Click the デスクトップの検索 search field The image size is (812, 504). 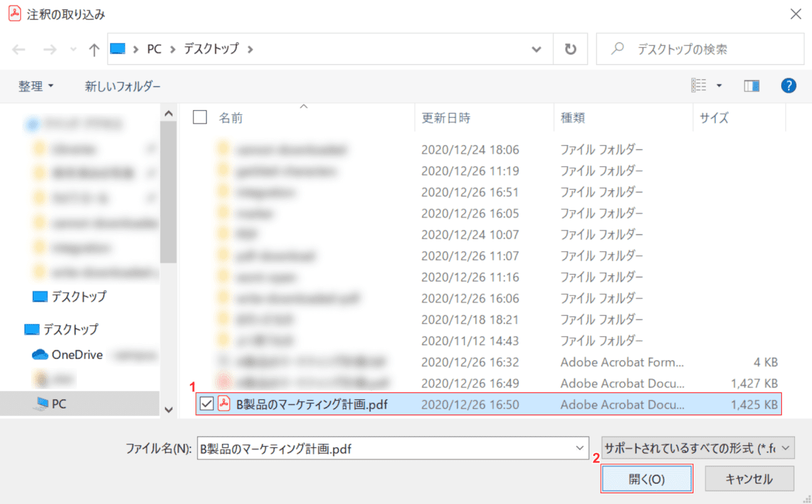[699, 49]
